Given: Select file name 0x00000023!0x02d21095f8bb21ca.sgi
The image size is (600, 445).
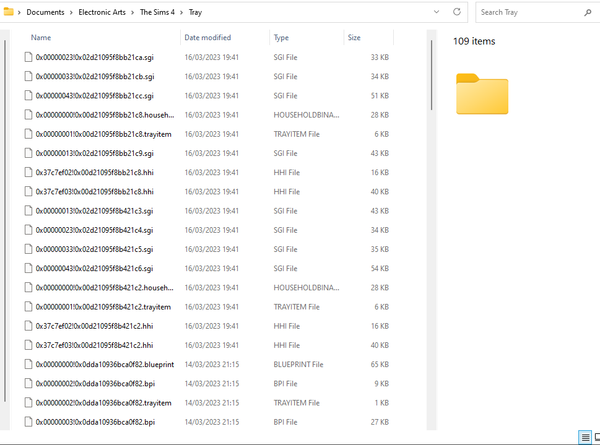Looking at the screenshot, I should click(x=95, y=57).
